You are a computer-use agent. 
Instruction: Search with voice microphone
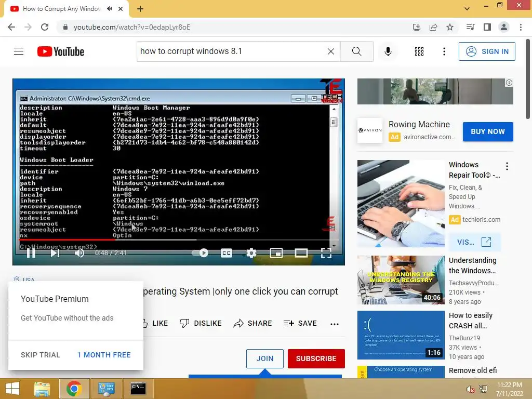388,51
